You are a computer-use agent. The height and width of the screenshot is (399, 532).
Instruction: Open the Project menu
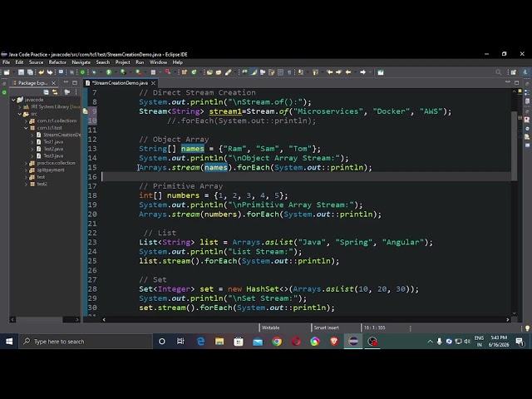(x=122, y=62)
